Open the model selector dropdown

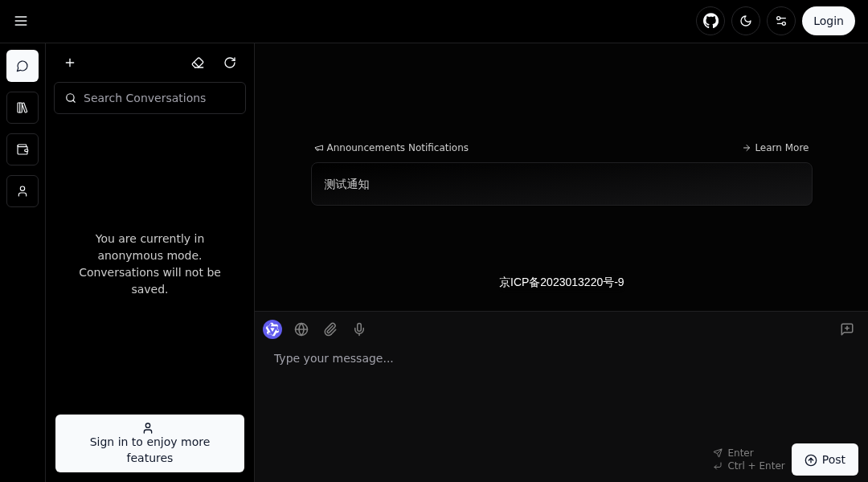coord(272,329)
